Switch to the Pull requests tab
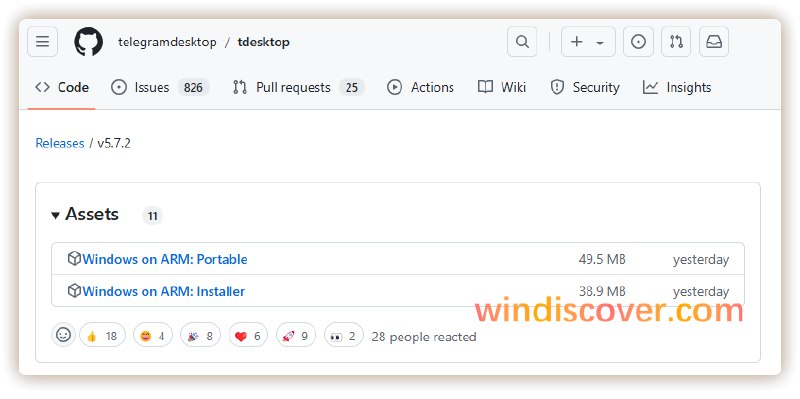Screen dimensions: 800x399 [x=298, y=88]
